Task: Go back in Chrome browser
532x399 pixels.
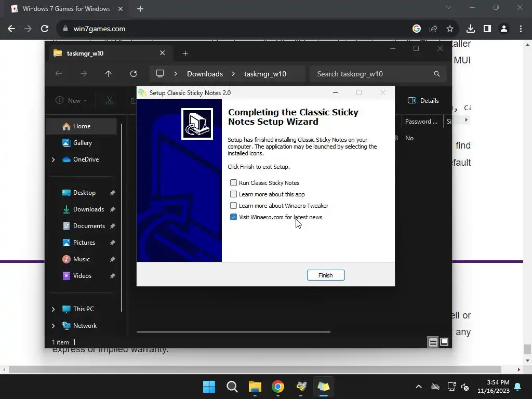Action: [x=11, y=29]
